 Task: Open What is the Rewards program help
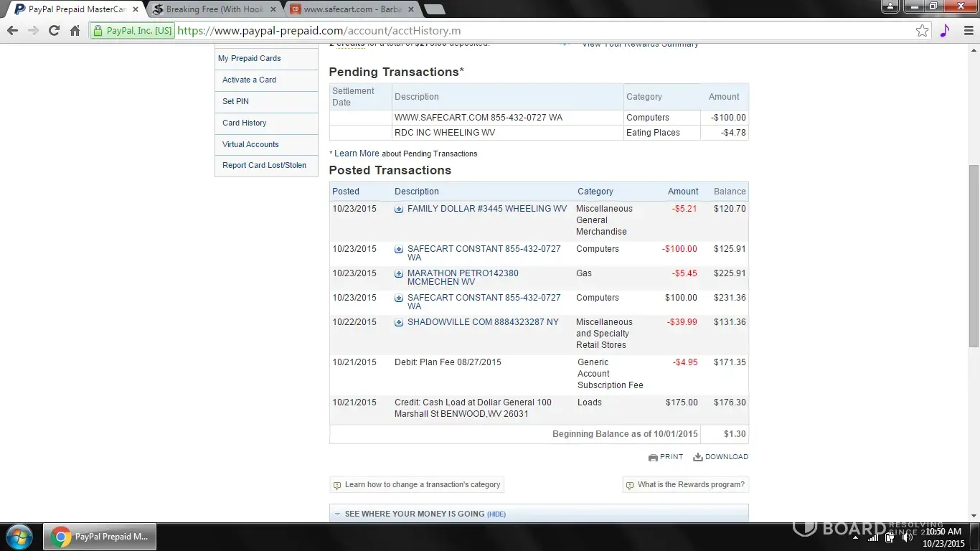pos(690,485)
